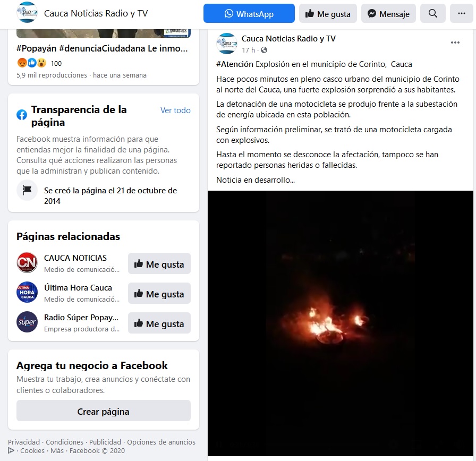Open the reaction emojis on Popayán video
The width and height of the screenshot is (476, 461).
click(x=32, y=63)
